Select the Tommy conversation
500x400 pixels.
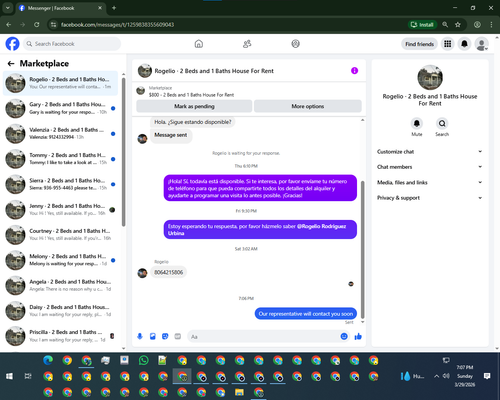[x=60, y=159]
